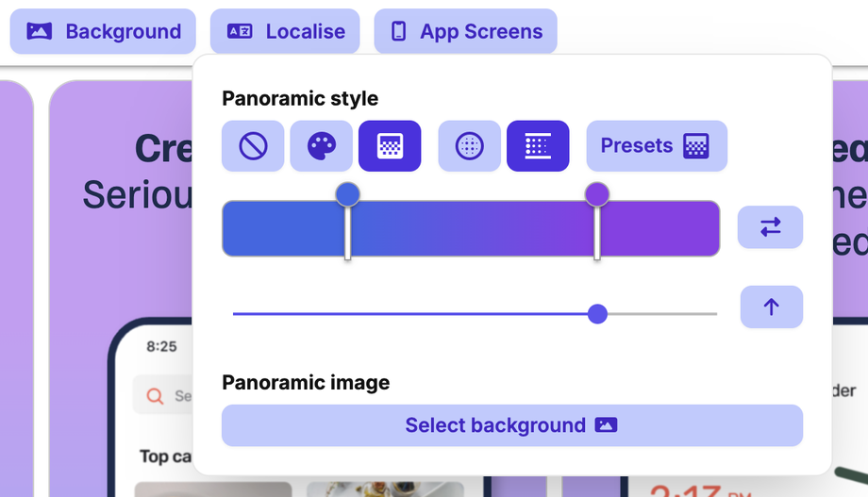Click the gradient angle slider handle
Screen dimensions: 868x497
coord(597,314)
